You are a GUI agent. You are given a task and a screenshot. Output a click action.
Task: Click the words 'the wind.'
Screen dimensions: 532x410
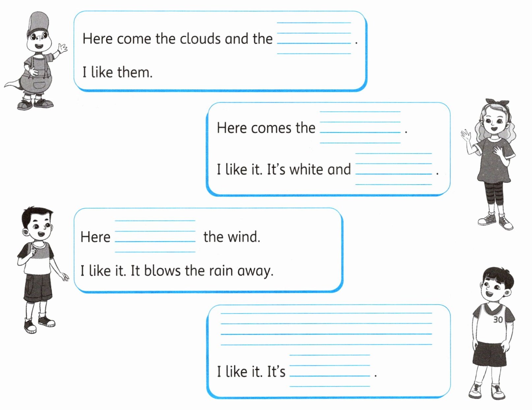tap(232, 237)
